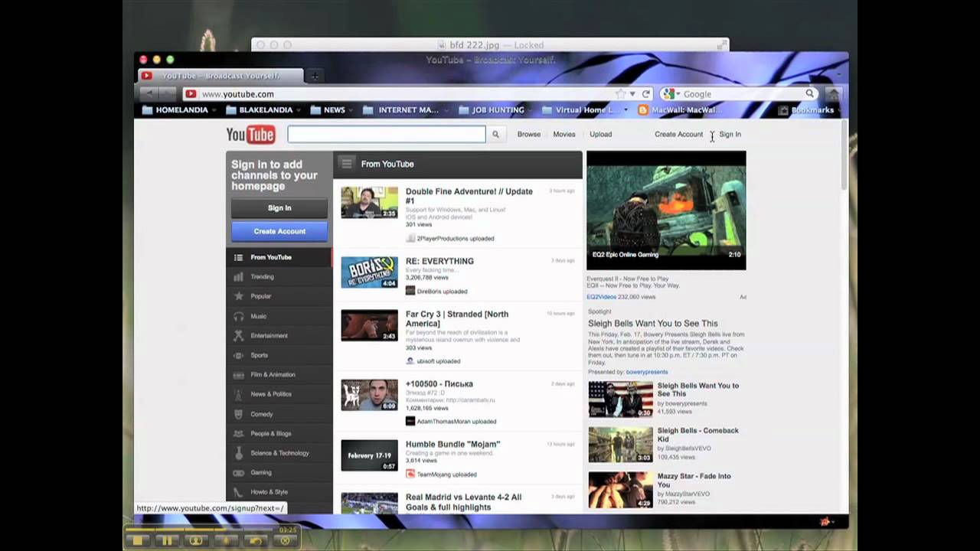Click the gray Sign In sidebar button

(279, 208)
